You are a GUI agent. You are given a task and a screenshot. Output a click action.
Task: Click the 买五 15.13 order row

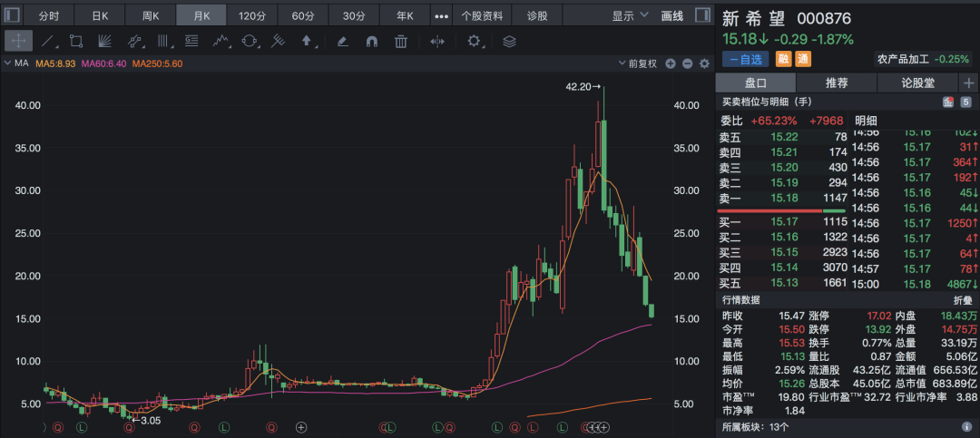781,282
